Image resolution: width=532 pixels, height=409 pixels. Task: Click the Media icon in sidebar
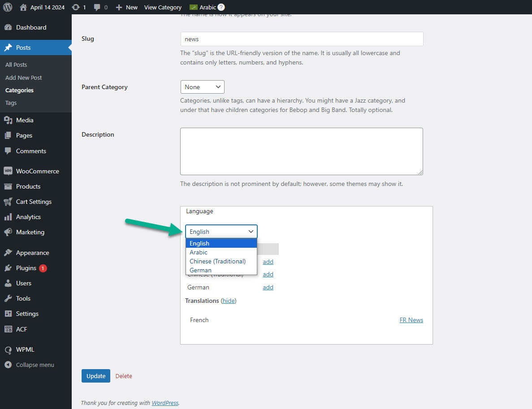point(8,120)
